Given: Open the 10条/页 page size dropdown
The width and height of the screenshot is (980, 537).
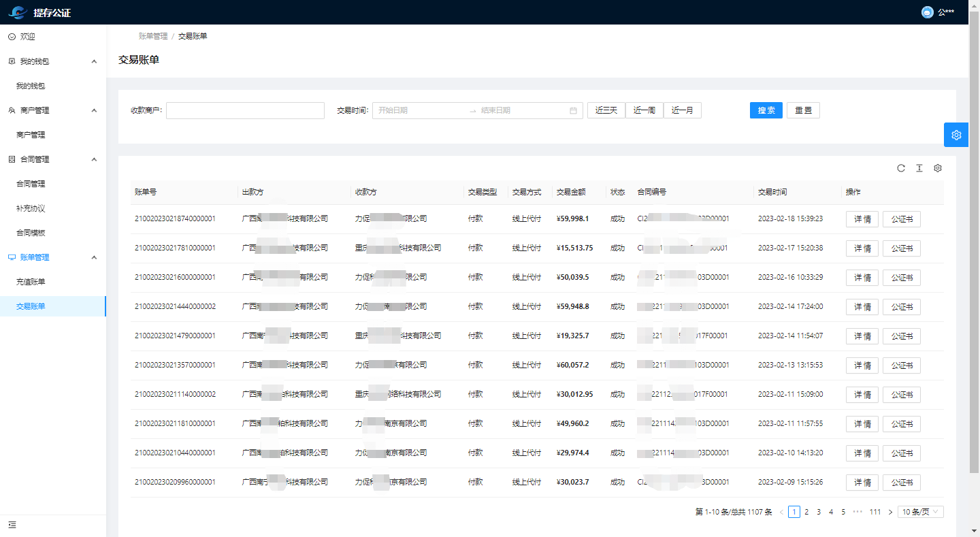Looking at the screenshot, I should pyautogui.click(x=921, y=512).
